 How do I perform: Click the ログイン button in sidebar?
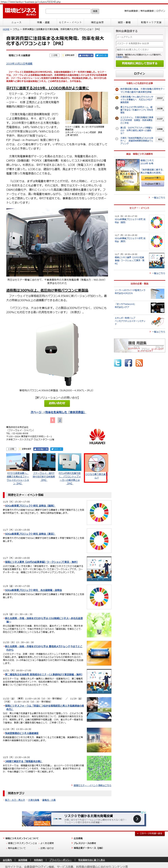(139, 73)
